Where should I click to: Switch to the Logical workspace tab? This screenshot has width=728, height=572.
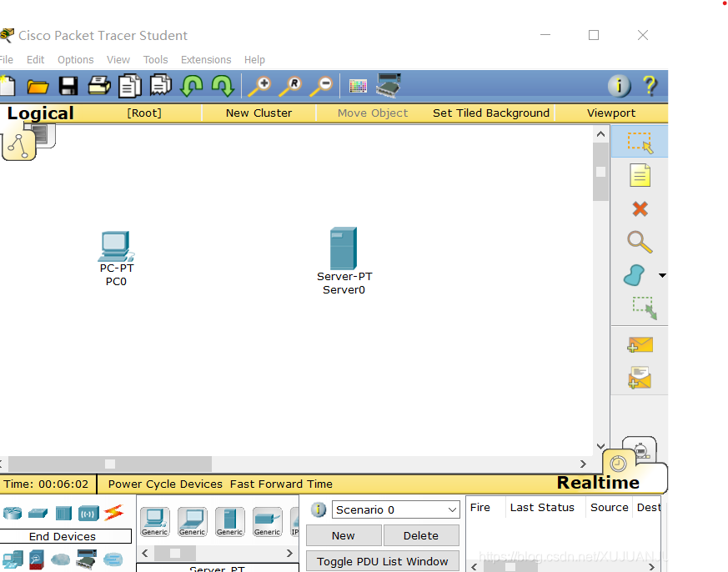40,113
